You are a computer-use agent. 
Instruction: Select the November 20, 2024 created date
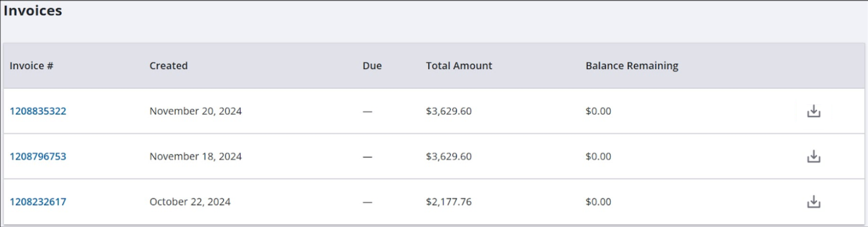tap(195, 111)
